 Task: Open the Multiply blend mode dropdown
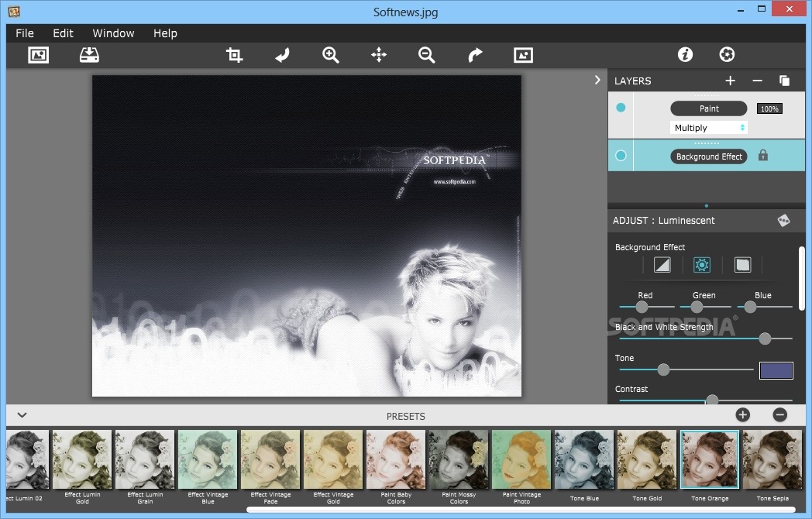point(708,128)
